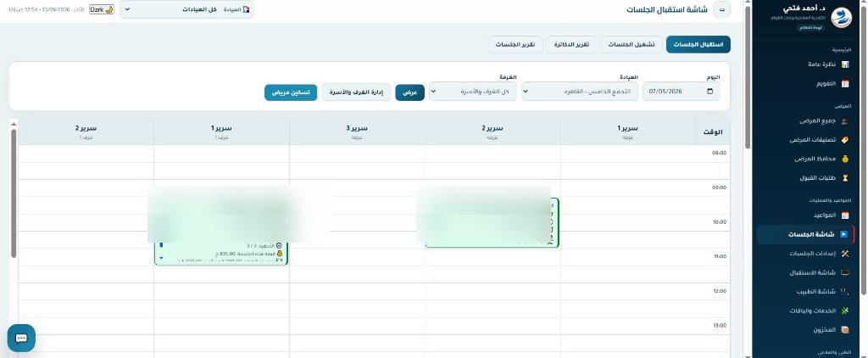
Task: Click the محافظ المرضى money bag icon
Action: pyautogui.click(x=845, y=159)
